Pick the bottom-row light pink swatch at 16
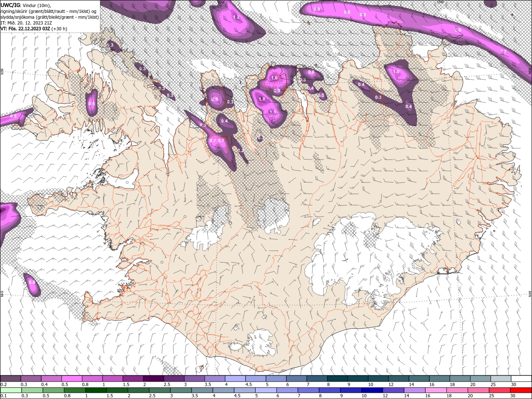Screen dimensions: 532x399 (436, 390)
